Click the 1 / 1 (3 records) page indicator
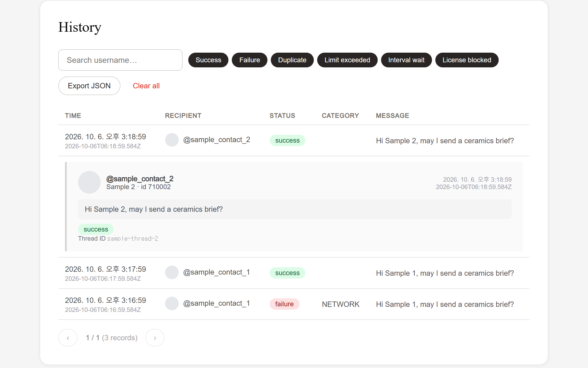This screenshot has height=368, width=588. click(112, 338)
